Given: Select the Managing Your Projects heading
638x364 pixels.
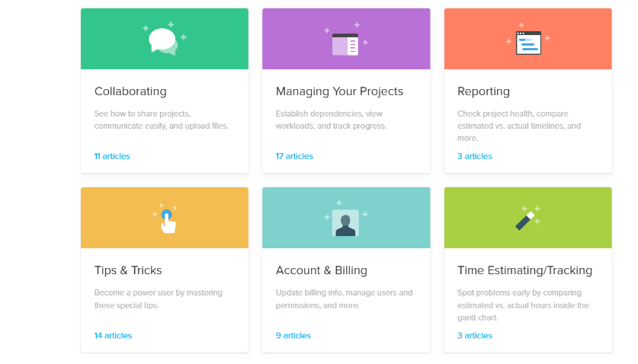Looking at the screenshot, I should [x=339, y=91].
